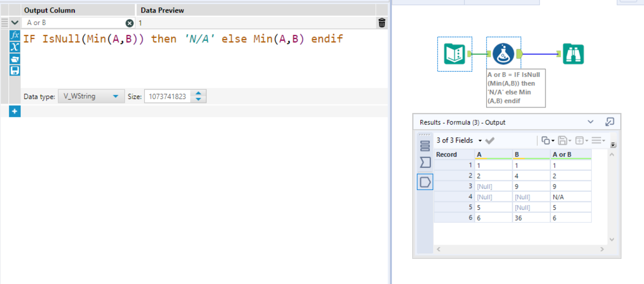Click the fx functions icon
Image resolution: width=644 pixels, height=284 pixels.
pyautogui.click(x=15, y=35)
